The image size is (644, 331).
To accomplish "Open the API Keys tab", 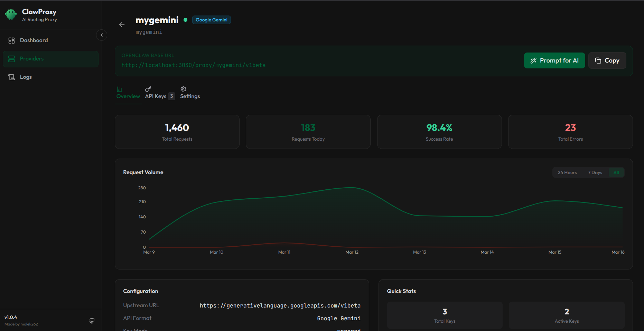I will pyautogui.click(x=160, y=93).
